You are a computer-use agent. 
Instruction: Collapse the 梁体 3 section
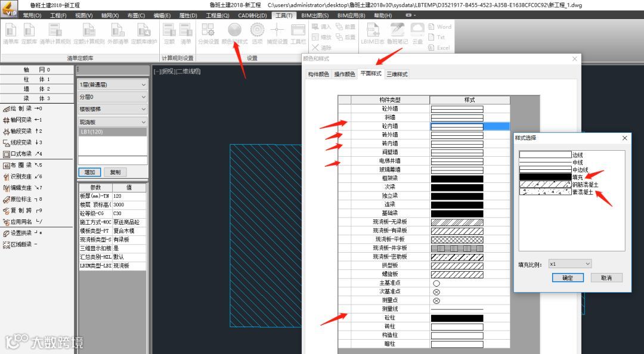click(x=37, y=98)
